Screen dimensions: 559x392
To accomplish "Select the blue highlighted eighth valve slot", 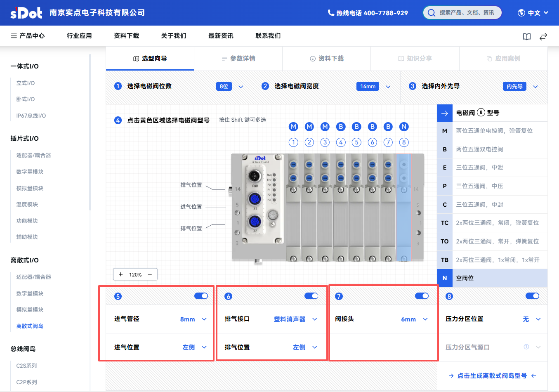I will pyautogui.click(x=403, y=207).
